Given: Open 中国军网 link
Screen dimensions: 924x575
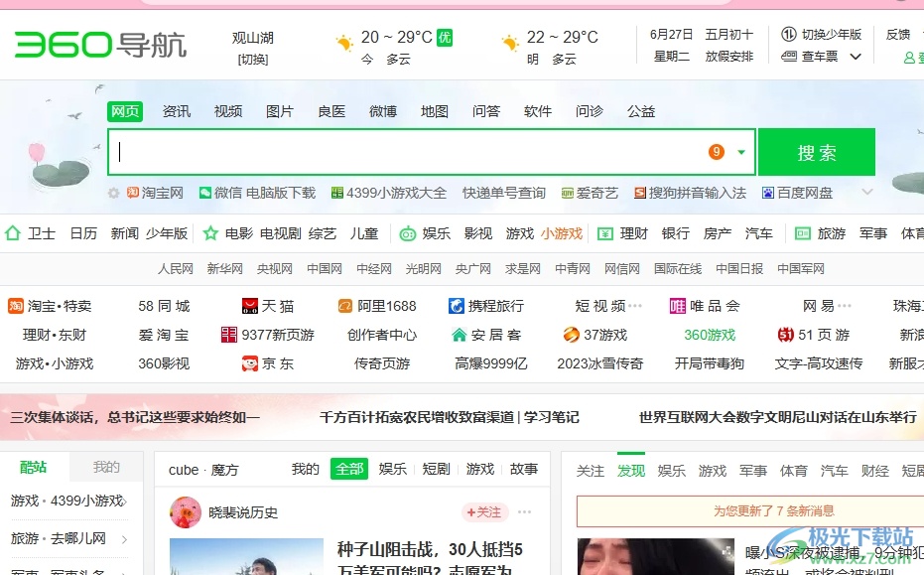Looking at the screenshot, I should (x=801, y=269).
